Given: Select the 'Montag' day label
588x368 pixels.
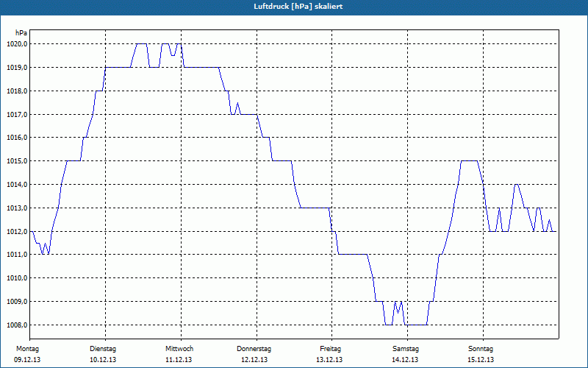Looking at the screenshot, I should 27,349.
